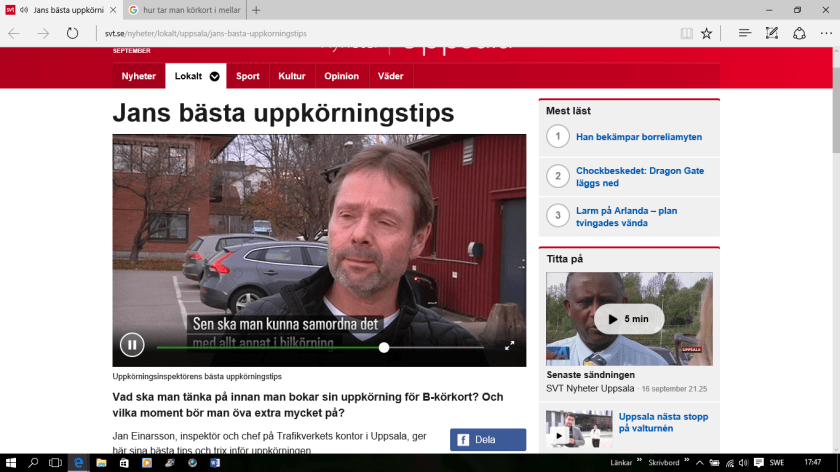Pause the video
Viewport: 840px width, 472px height.
click(132, 344)
